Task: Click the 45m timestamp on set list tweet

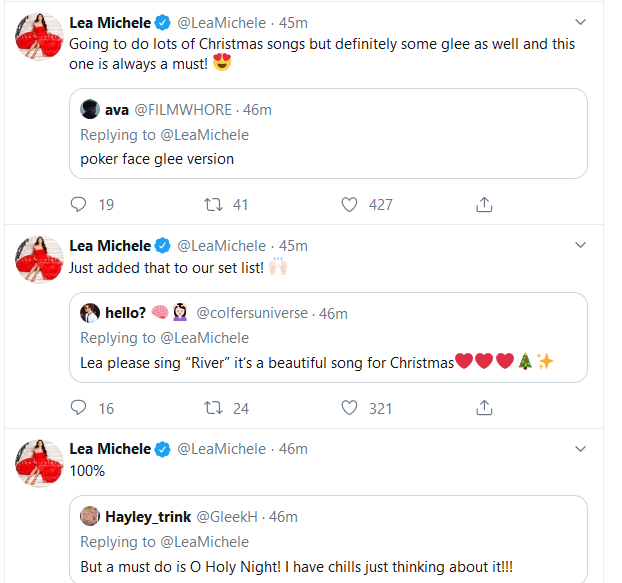Action: (292, 246)
